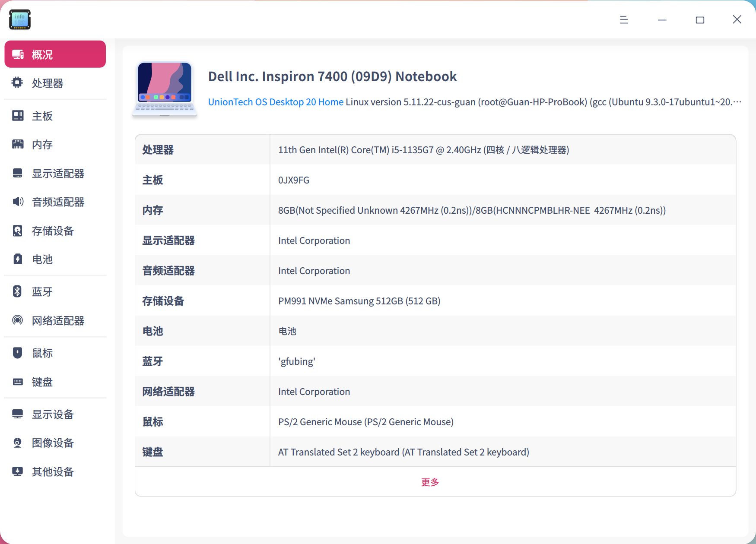
Task: Select the 显示设备 sidebar entry
Action: [55, 414]
